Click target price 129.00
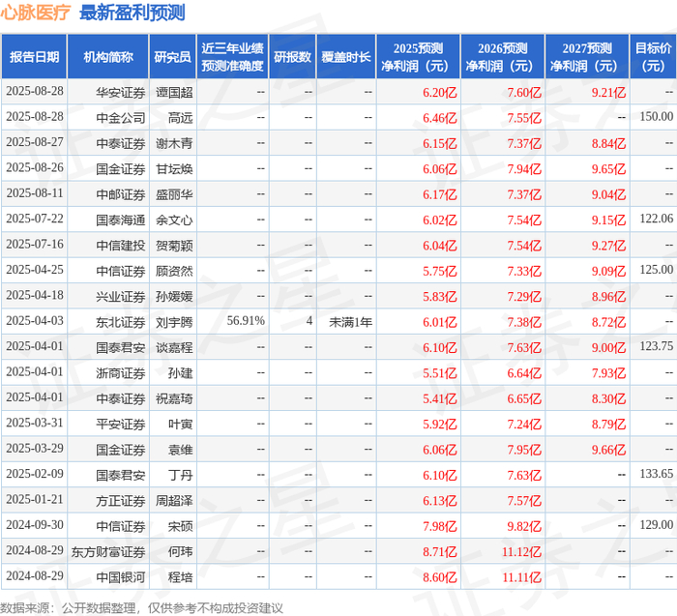This screenshot has height=616, width=677. 657,524
